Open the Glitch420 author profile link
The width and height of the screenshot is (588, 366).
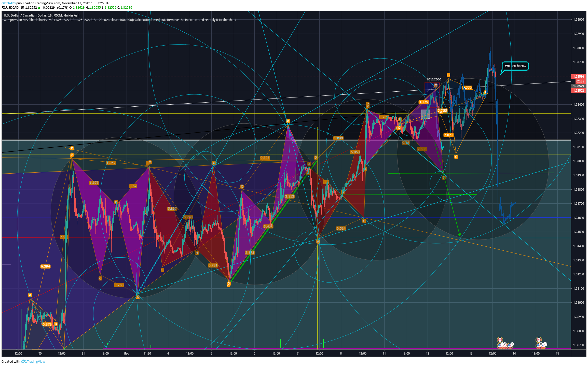coord(8,3)
